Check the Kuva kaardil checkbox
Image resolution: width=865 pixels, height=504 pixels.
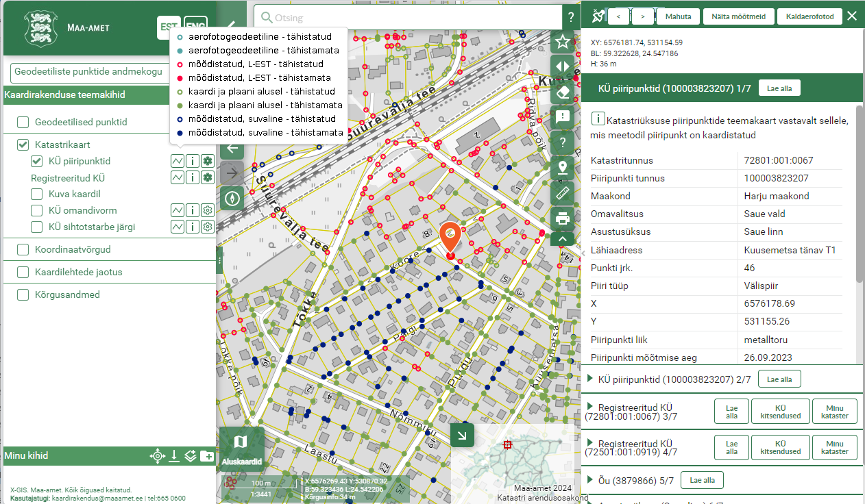37,194
